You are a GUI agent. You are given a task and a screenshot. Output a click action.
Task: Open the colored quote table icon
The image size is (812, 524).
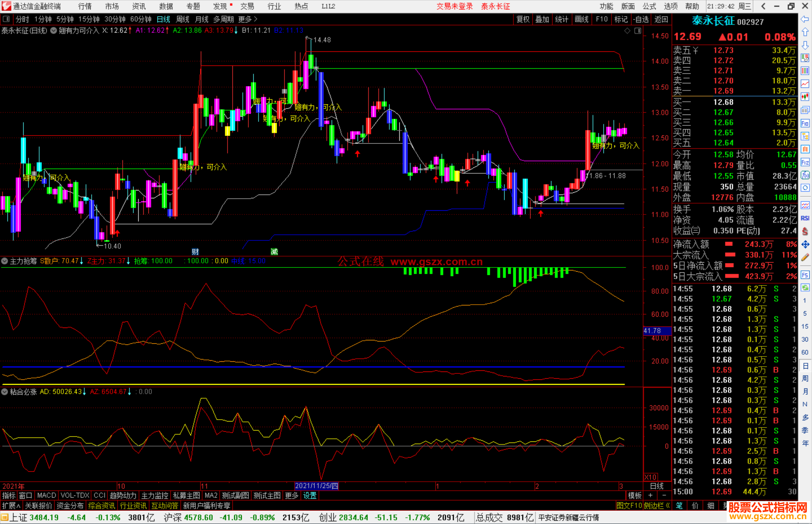[x=805, y=71]
